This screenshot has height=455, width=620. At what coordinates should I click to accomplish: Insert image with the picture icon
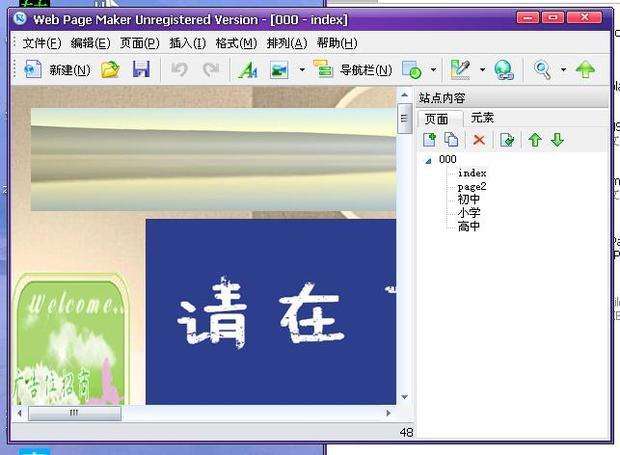(279, 70)
